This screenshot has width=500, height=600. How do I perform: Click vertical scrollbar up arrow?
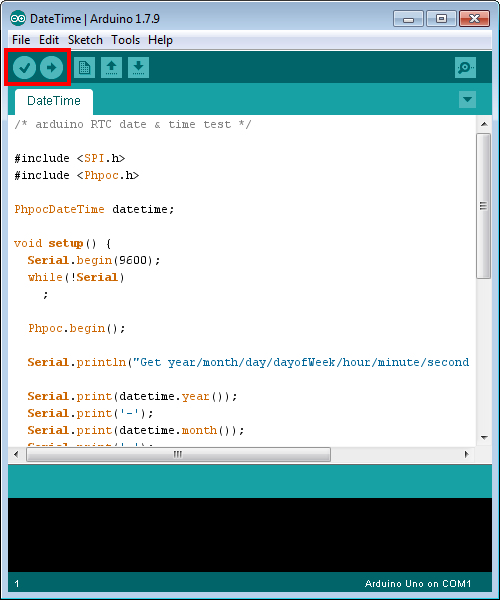(484, 124)
